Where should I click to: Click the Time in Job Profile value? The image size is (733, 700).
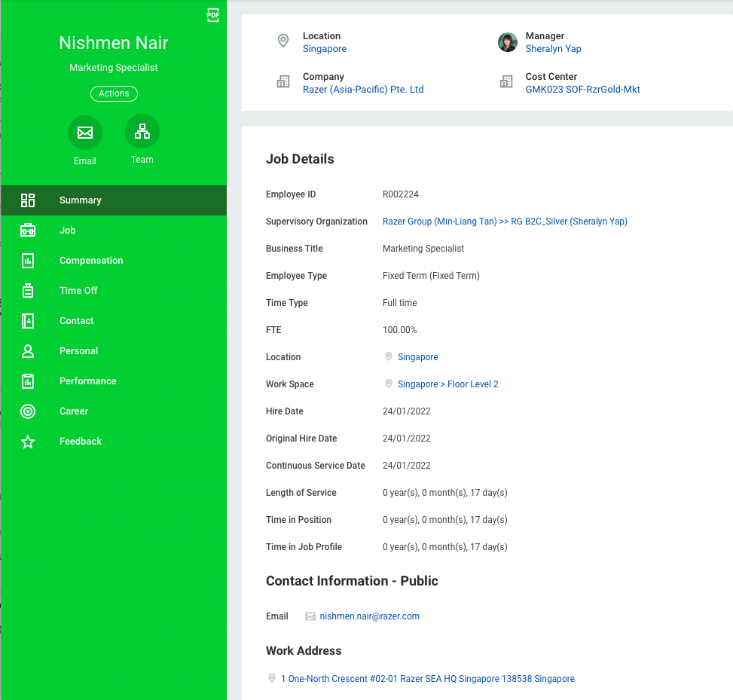click(445, 546)
